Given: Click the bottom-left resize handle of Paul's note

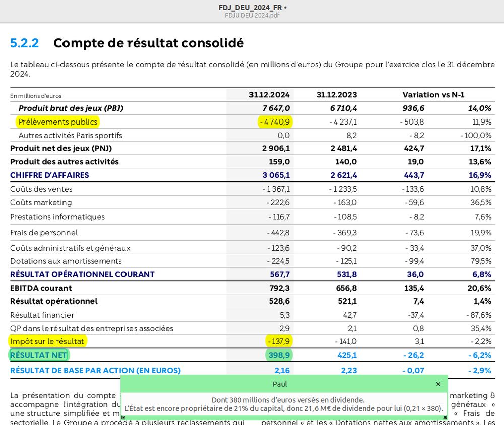Looking at the screenshot, I should (123, 417).
